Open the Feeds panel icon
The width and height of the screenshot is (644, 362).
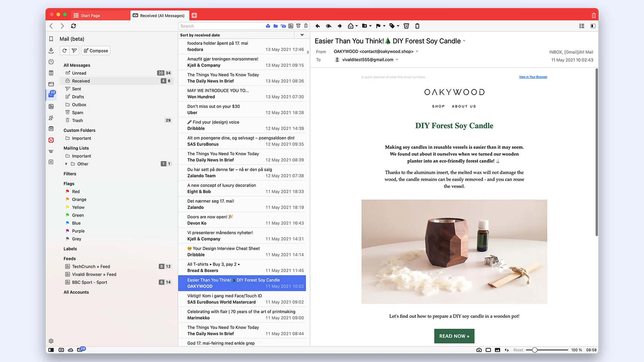[x=51, y=107]
